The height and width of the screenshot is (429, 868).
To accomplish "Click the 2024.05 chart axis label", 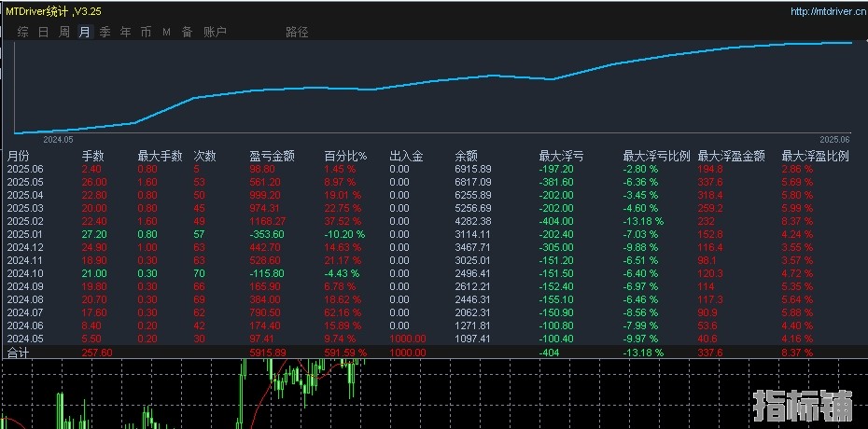I will (58, 140).
